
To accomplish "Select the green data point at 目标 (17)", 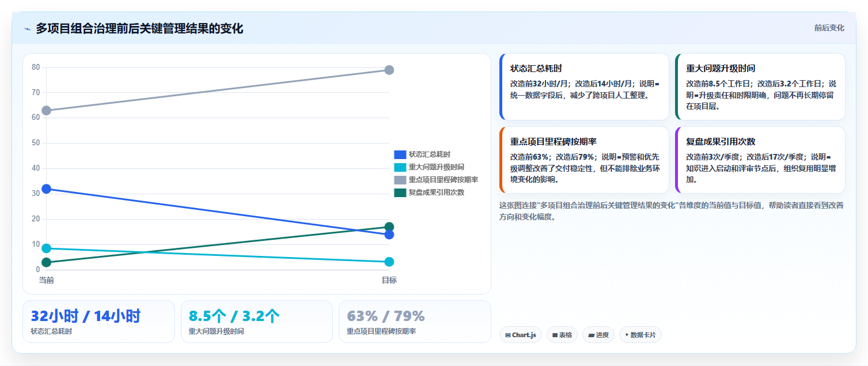I will (389, 227).
